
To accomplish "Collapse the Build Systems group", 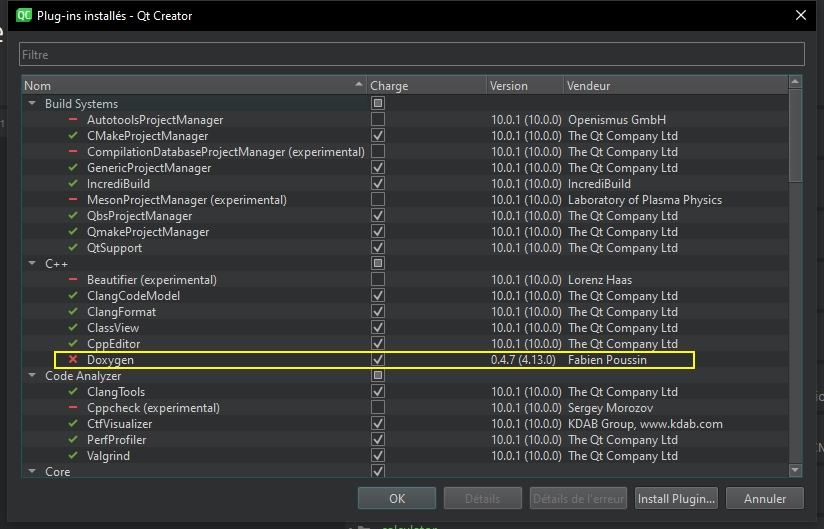I will pos(32,103).
